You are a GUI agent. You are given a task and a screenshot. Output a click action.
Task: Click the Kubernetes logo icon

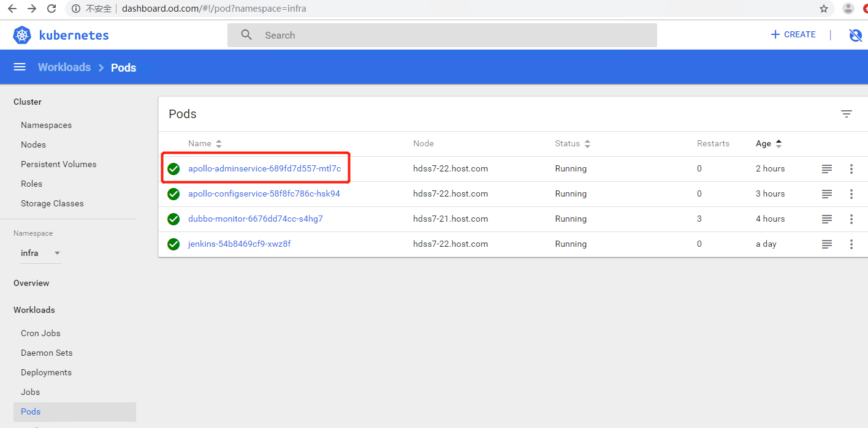[x=22, y=36]
